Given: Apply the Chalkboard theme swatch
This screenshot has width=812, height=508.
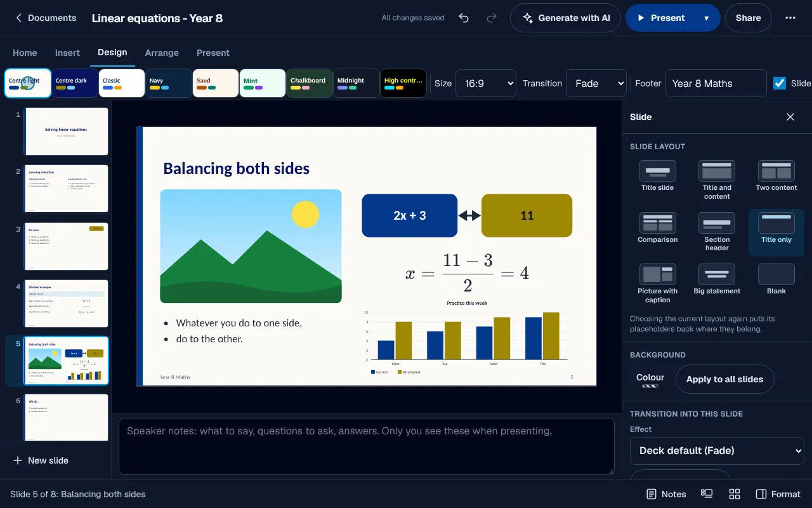Looking at the screenshot, I should tap(310, 83).
